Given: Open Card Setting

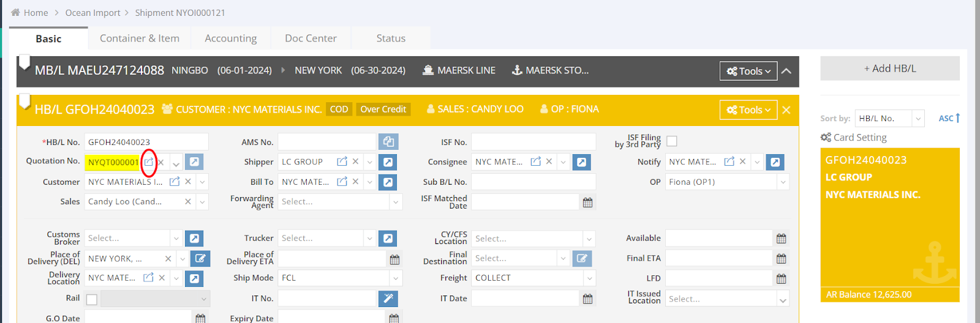Looking at the screenshot, I should [854, 138].
